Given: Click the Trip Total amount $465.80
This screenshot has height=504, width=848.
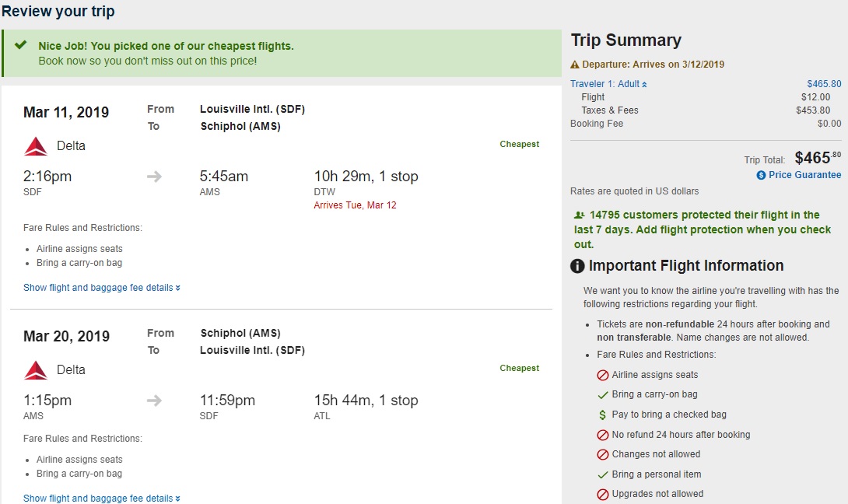Looking at the screenshot, I should [817, 159].
